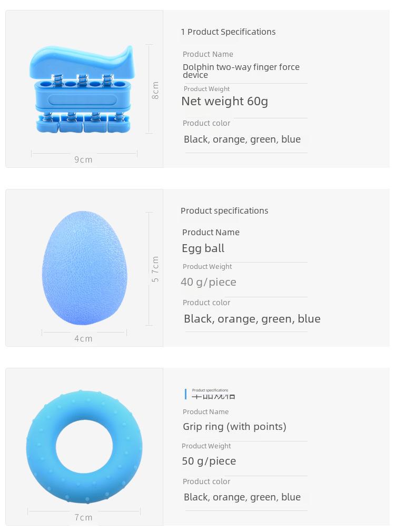Click 'Grip ring (with points)' product name
The height and width of the screenshot is (532, 395).
pyautogui.click(x=235, y=426)
